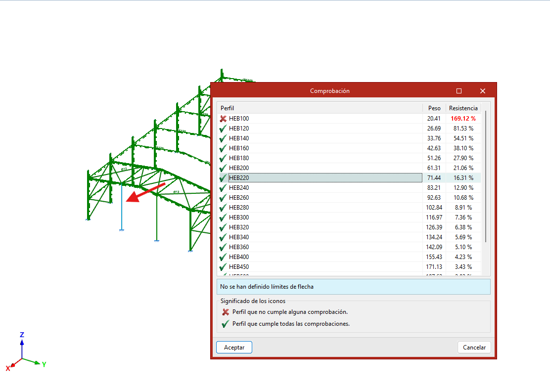Sort by the Peso column header

click(434, 108)
